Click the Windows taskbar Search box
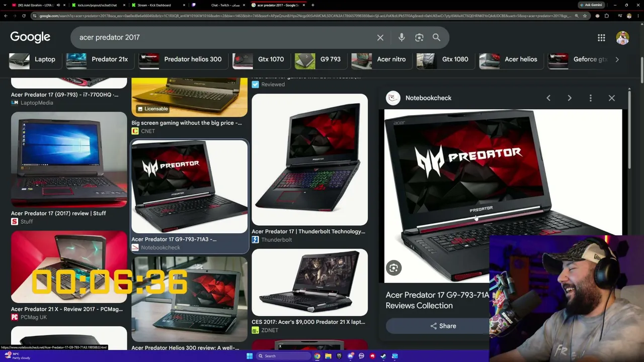 pyautogui.click(x=283, y=356)
